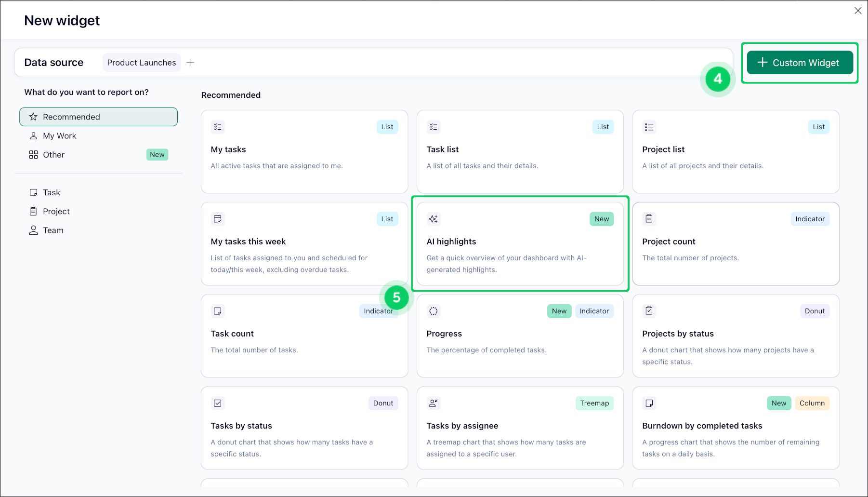868x497 pixels.
Task: Click the Tasks by status checkbox icon
Action: tap(218, 403)
